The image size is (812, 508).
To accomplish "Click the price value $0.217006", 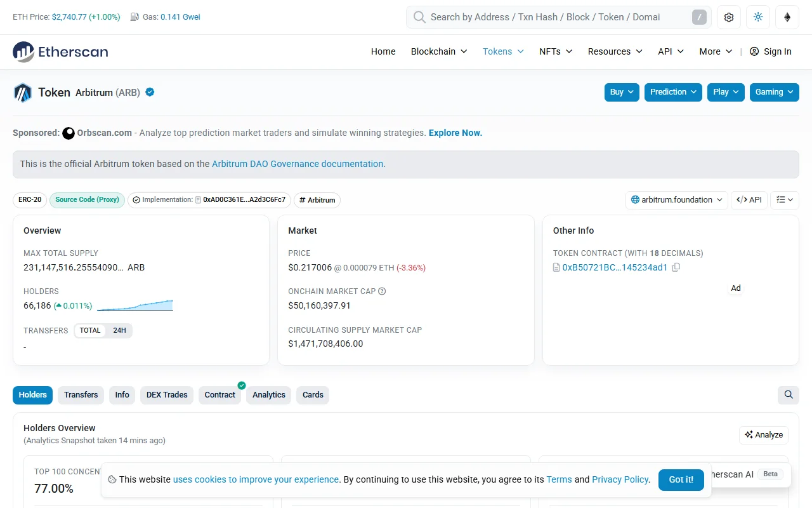I will [310, 267].
